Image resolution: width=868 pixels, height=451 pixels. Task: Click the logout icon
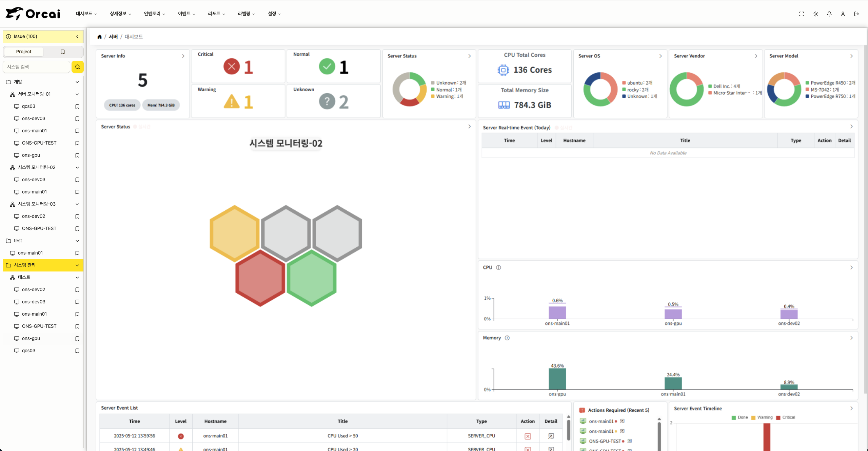(856, 14)
